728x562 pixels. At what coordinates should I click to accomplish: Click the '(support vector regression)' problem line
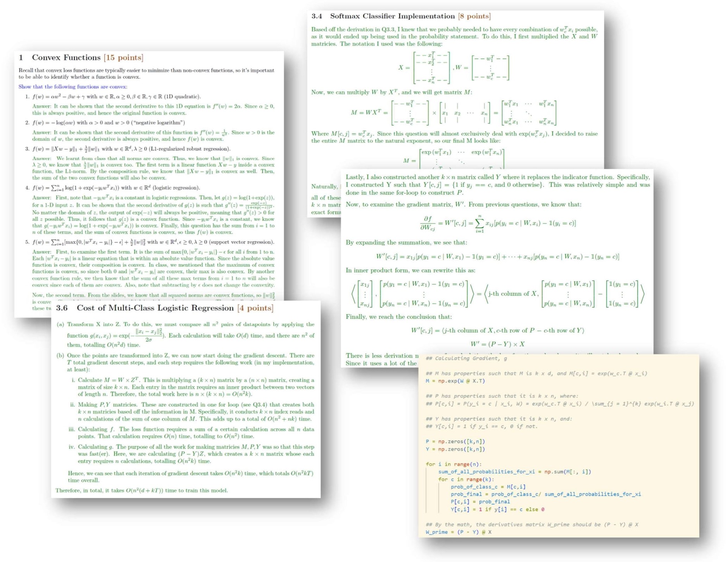(150, 242)
